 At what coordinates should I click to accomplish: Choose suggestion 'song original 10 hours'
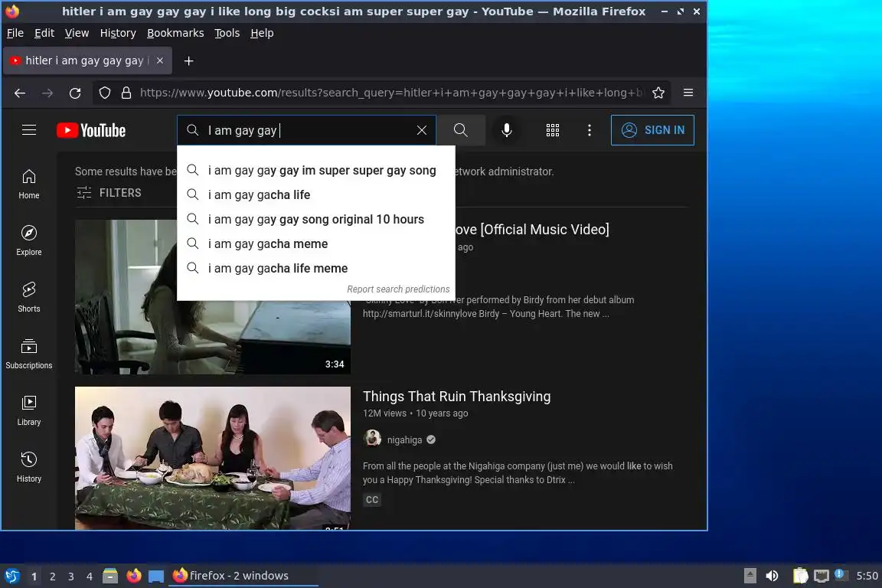click(316, 220)
